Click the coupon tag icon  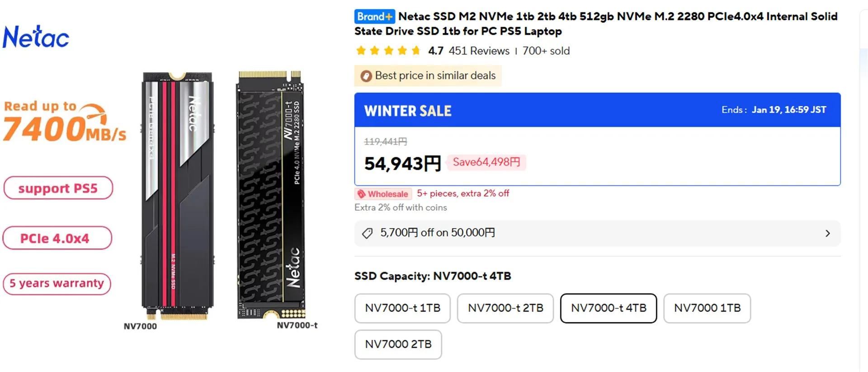(368, 233)
